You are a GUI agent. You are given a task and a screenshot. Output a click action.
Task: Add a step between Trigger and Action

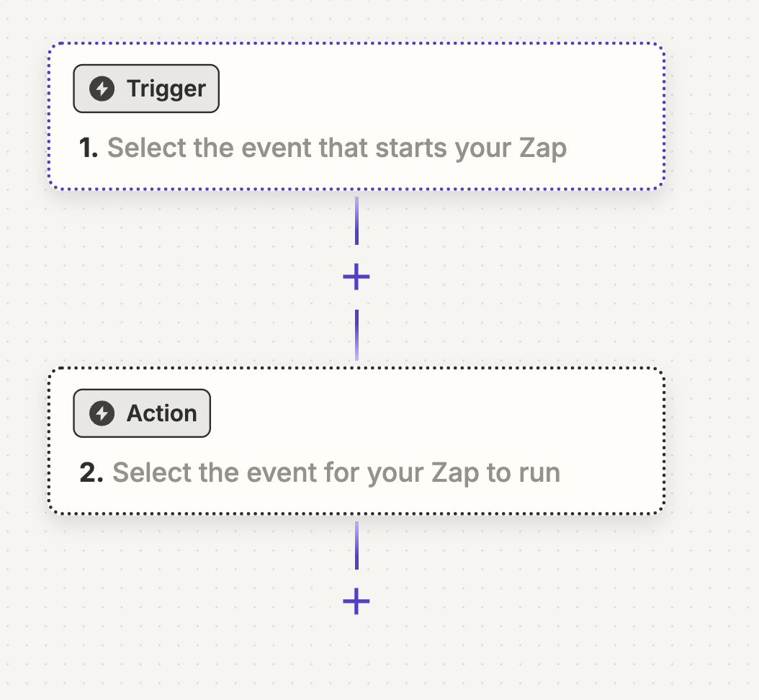356,277
